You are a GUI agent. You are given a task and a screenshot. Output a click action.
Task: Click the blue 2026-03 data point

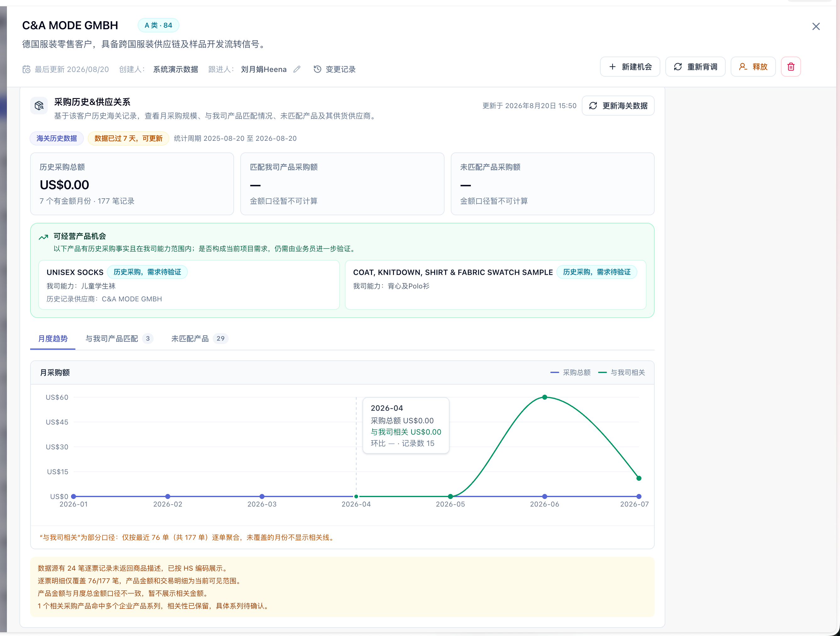tap(262, 496)
